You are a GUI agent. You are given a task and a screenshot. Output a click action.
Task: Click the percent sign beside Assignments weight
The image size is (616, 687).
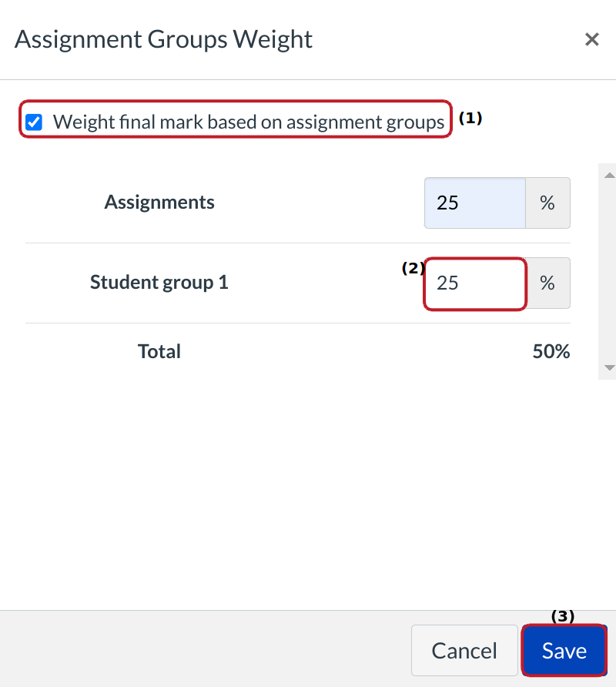(547, 203)
